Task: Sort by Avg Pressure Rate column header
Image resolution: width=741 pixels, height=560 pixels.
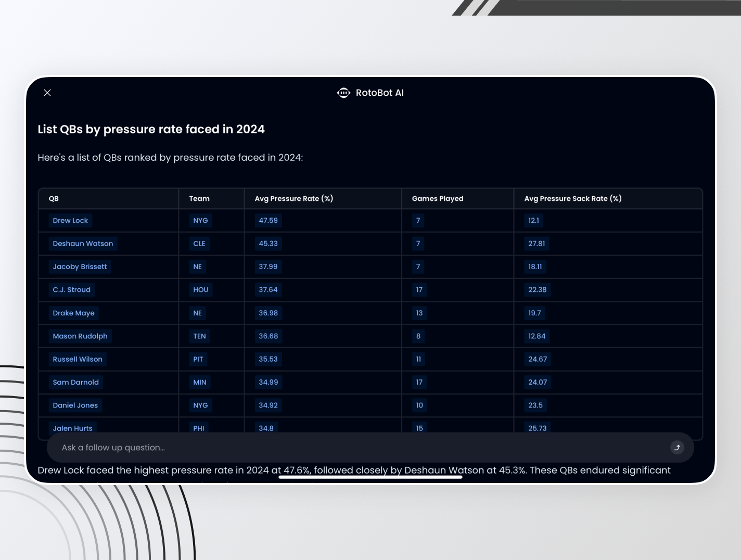Action: [x=293, y=198]
